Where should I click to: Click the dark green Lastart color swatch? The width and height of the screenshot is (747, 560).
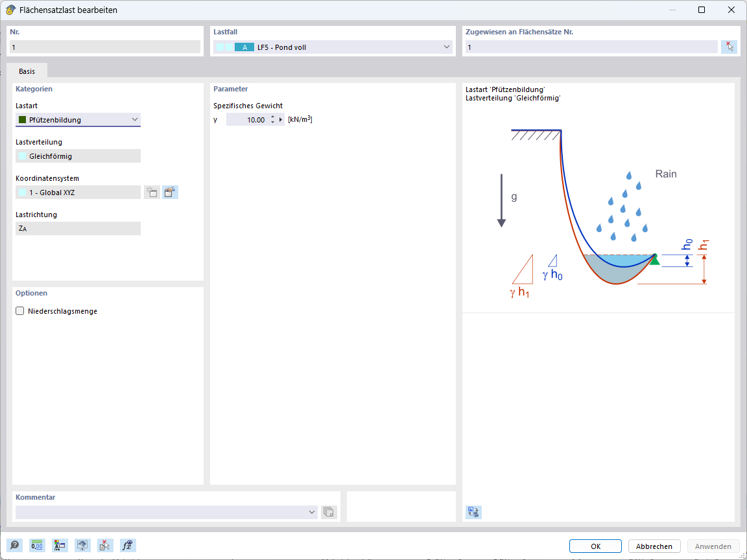pyautogui.click(x=23, y=119)
